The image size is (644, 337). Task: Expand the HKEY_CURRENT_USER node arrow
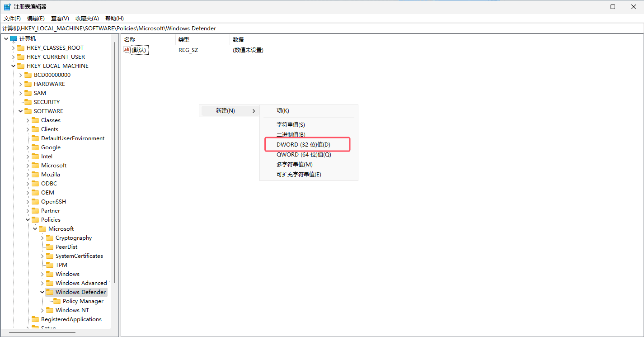13,57
